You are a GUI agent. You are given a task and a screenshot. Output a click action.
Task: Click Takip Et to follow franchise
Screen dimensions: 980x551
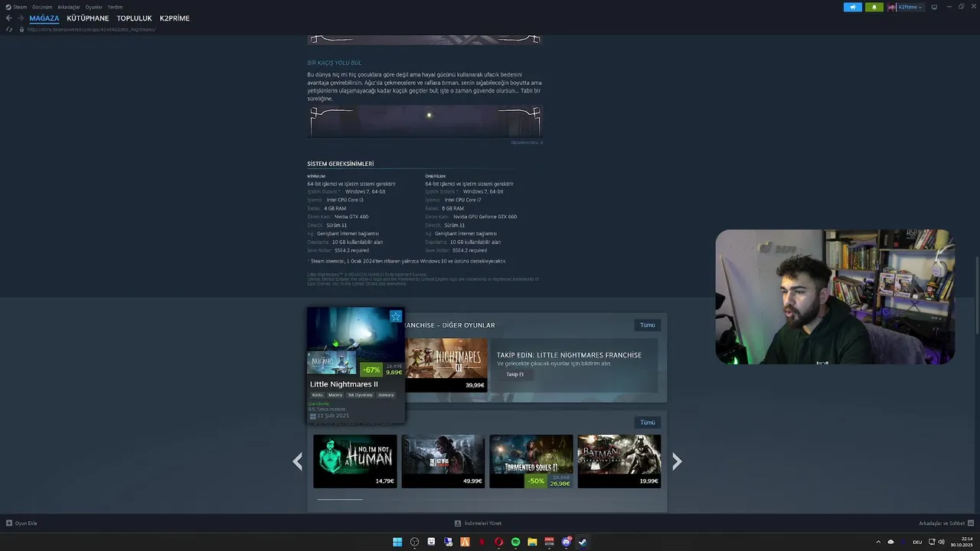click(515, 374)
